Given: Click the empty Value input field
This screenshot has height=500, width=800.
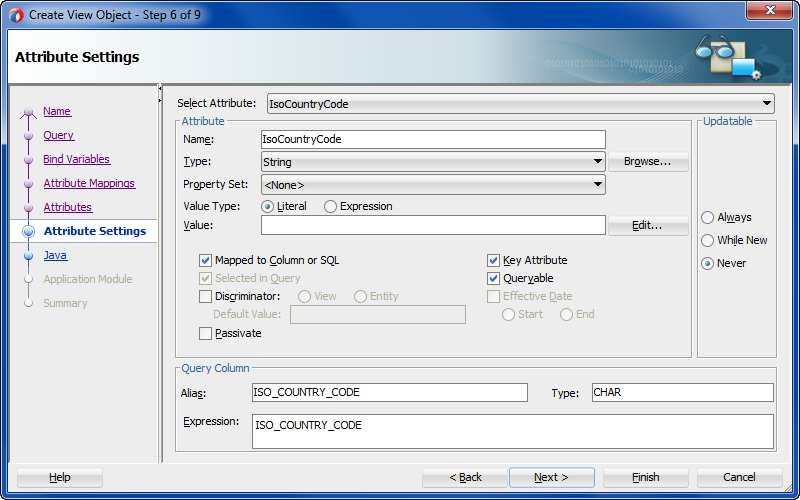Looking at the screenshot, I should click(x=433, y=226).
